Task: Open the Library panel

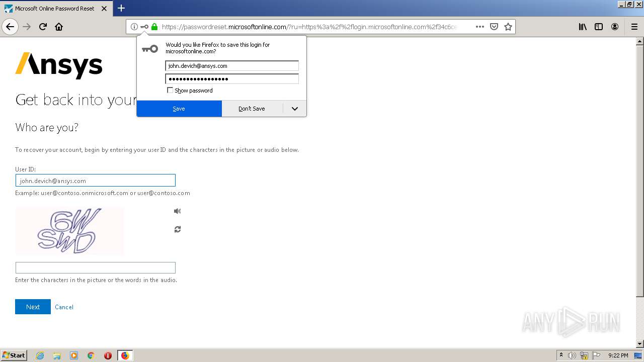Action: pyautogui.click(x=583, y=27)
